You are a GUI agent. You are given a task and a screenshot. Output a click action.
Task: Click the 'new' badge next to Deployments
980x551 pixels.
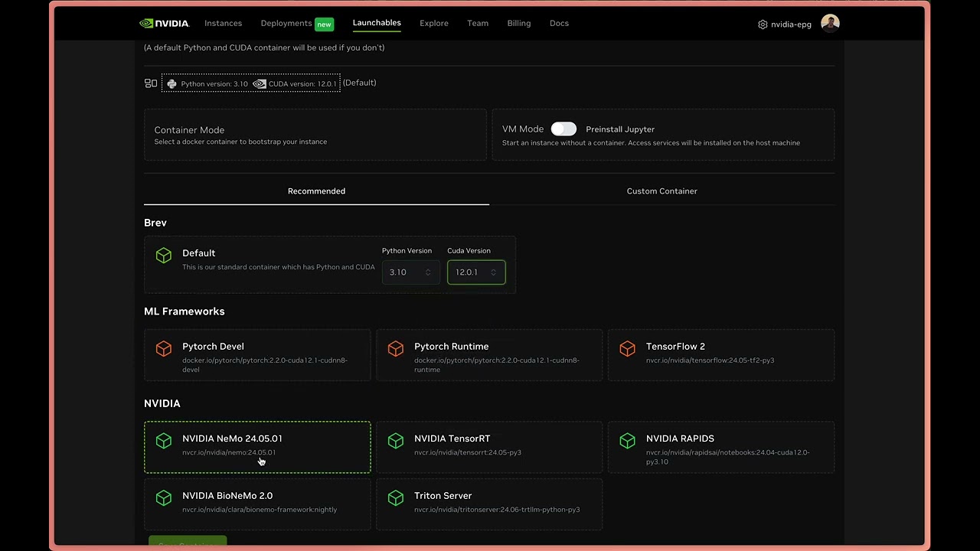pyautogui.click(x=325, y=24)
